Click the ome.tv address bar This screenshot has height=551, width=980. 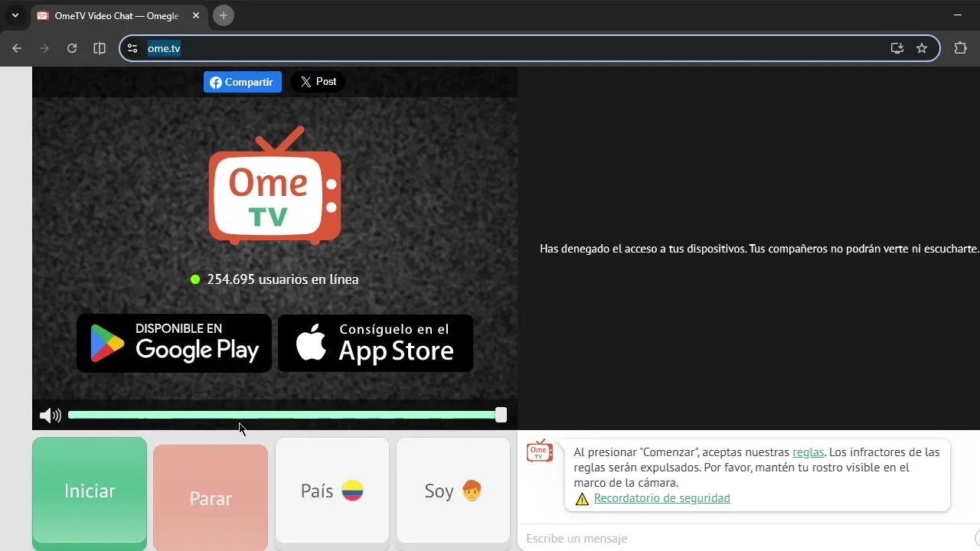(530, 48)
